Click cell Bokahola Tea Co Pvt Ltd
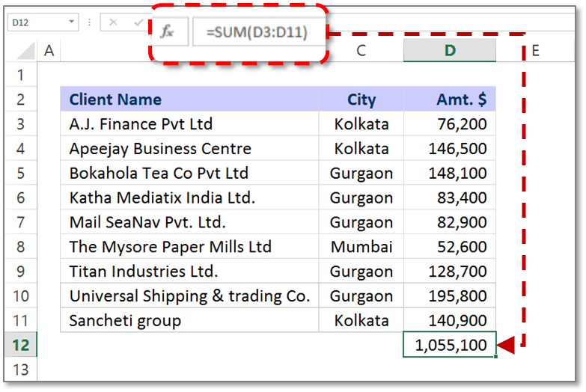The width and height of the screenshot is (586, 392). click(189, 173)
